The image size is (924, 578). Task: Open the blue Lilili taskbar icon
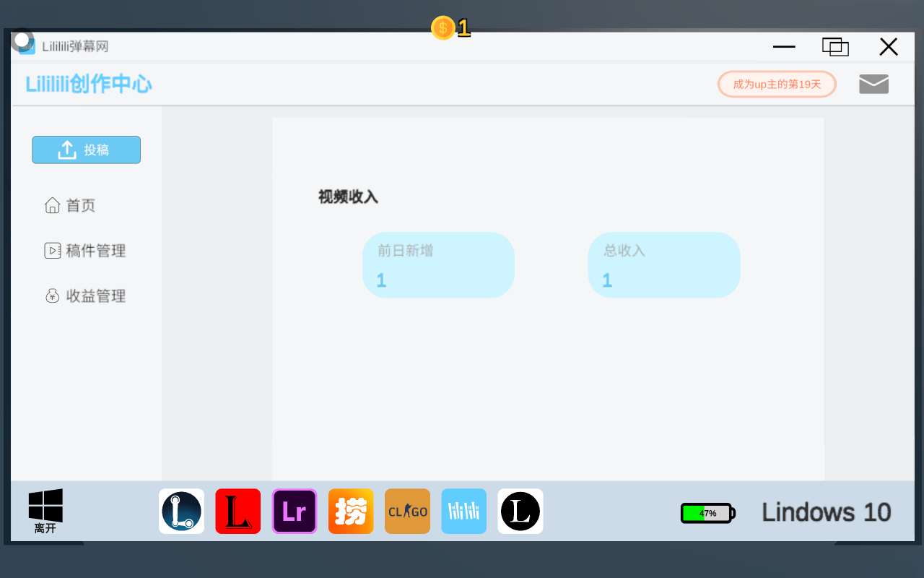point(463,512)
